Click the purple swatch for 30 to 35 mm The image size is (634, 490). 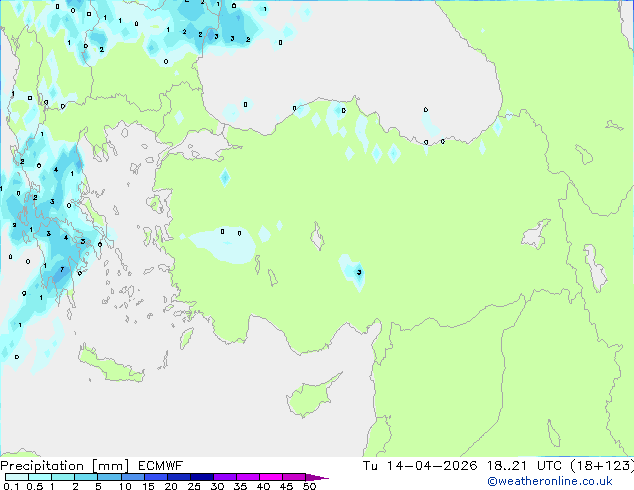click(224, 477)
